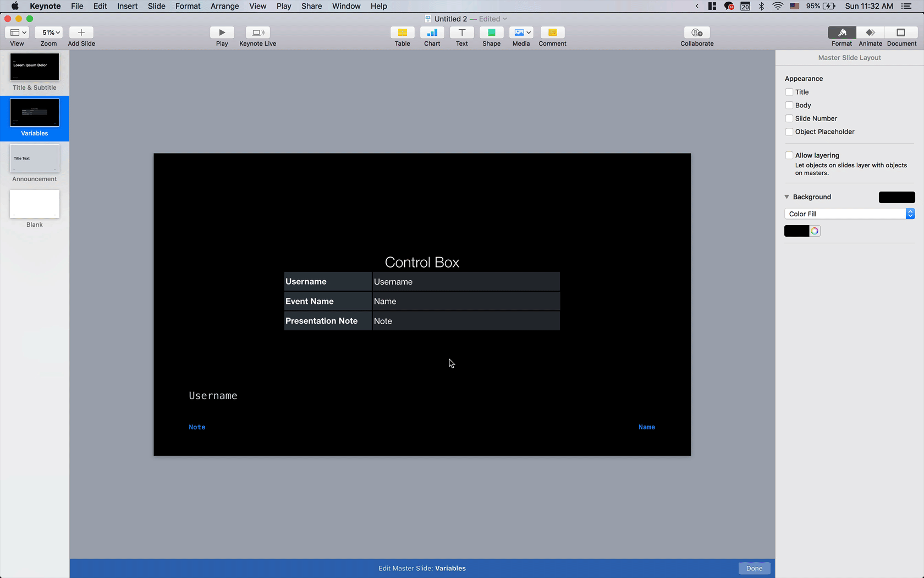The image size is (924, 578).
Task: Open document title dropdown chevron
Action: coord(505,19)
